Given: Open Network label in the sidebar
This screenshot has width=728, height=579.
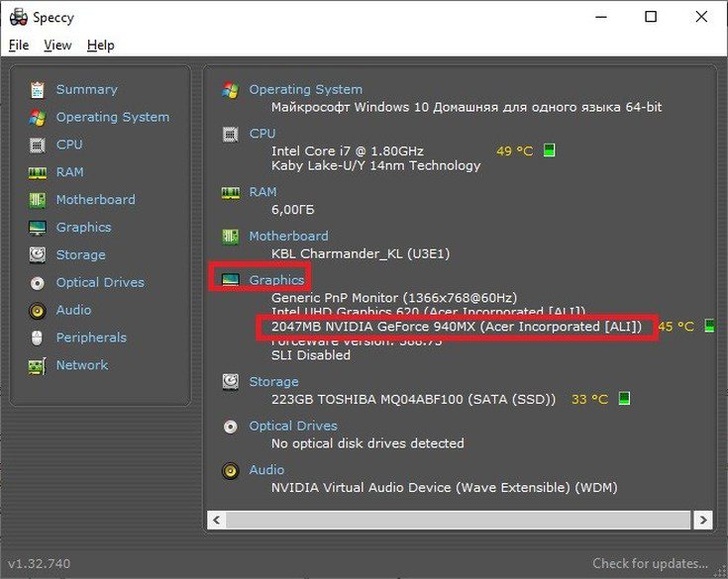Looking at the screenshot, I should pyautogui.click(x=82, y=365).
